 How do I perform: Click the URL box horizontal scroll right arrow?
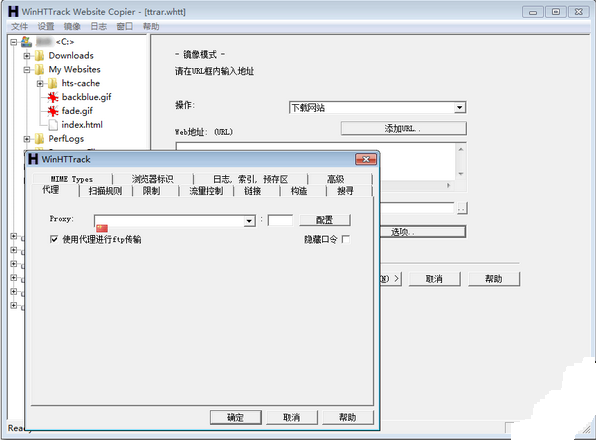pos(449,185)
